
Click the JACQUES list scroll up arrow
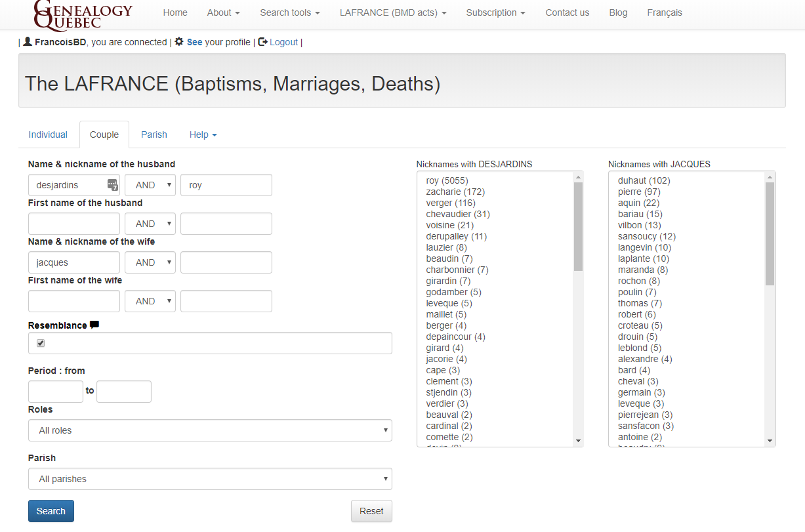coord(770,177)
